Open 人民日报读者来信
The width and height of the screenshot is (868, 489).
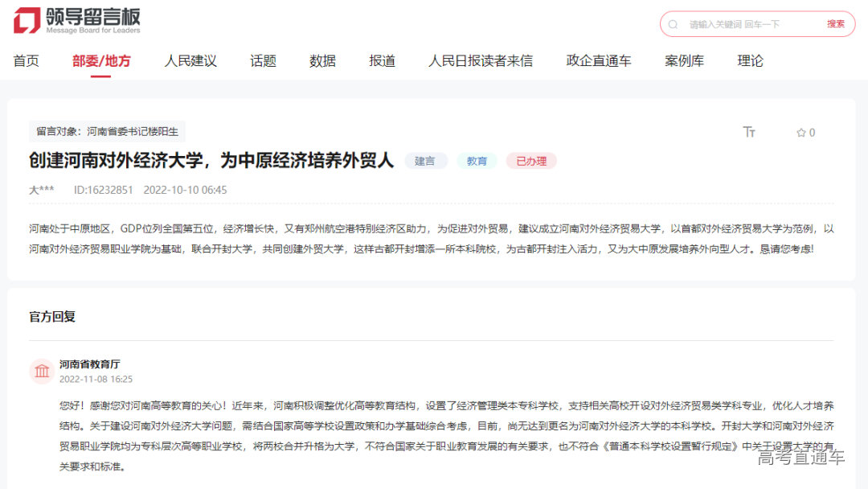tap(480, 60)
